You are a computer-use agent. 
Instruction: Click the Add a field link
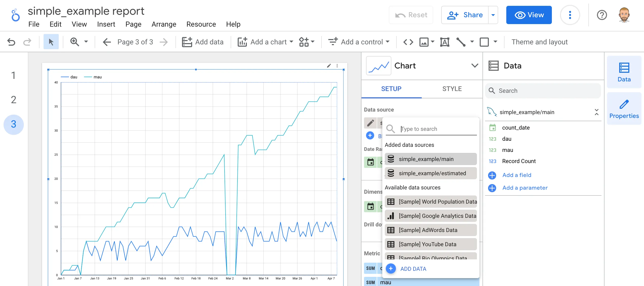(x=517, y=175)
